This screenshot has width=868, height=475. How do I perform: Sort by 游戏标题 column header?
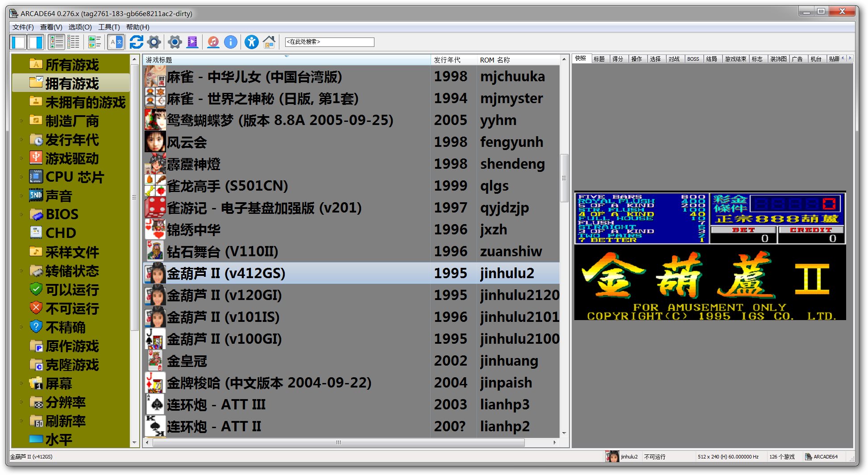(287, 60)
